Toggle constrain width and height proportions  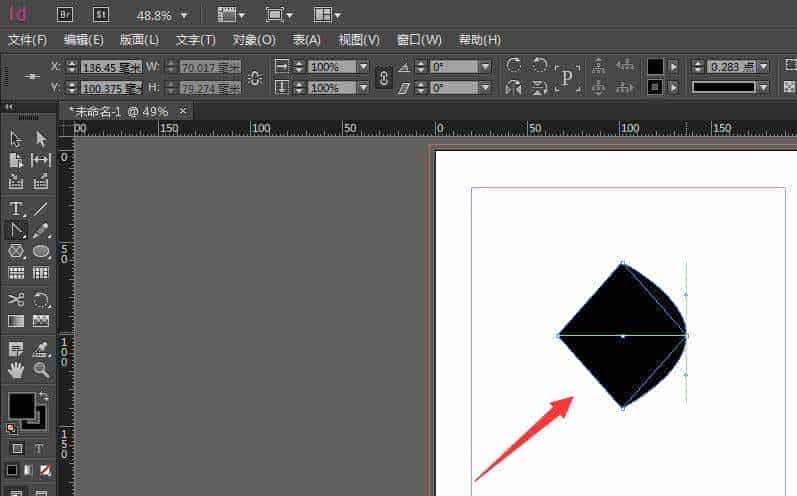point(255,78)
